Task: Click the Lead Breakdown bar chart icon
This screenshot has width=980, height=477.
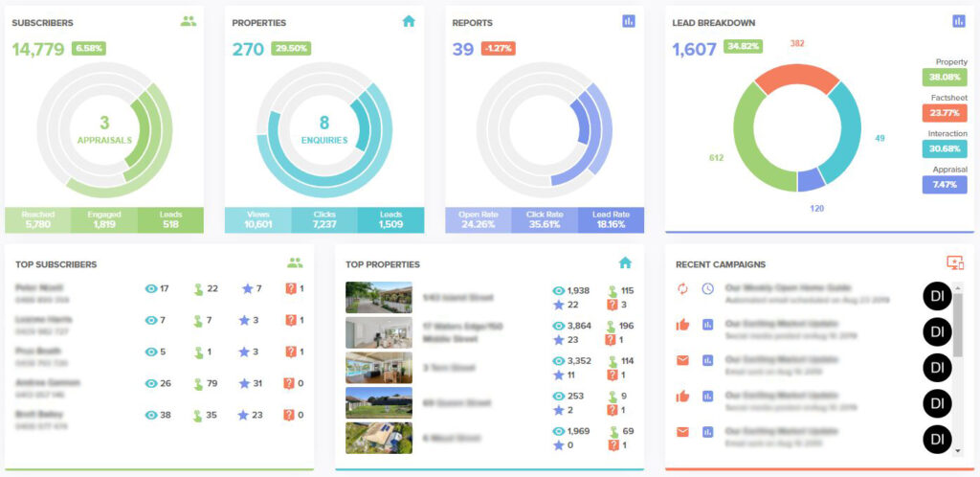Action: 959,21
